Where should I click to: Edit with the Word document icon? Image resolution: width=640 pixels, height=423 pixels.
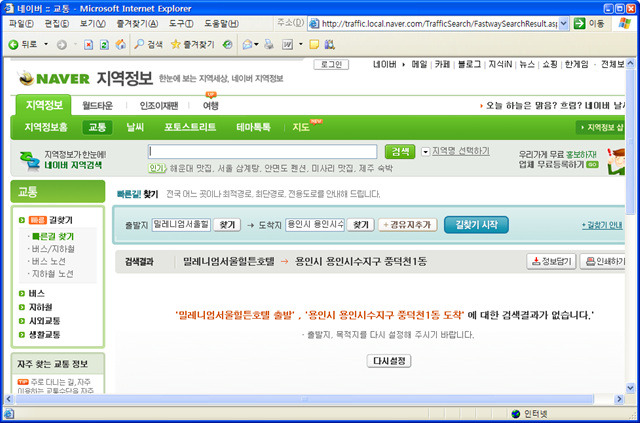288,45
